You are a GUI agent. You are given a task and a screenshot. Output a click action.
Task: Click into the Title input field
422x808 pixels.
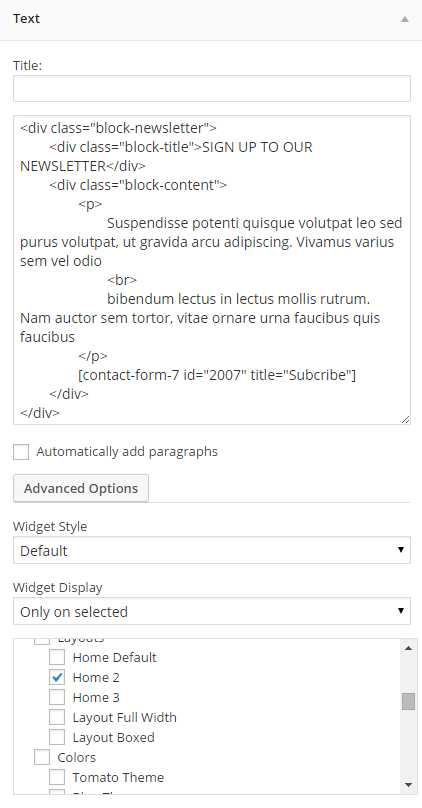[x=212, y=89]
